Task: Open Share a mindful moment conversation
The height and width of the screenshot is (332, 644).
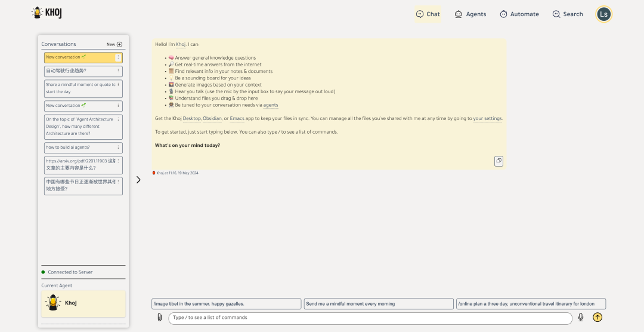Action: 83,88
